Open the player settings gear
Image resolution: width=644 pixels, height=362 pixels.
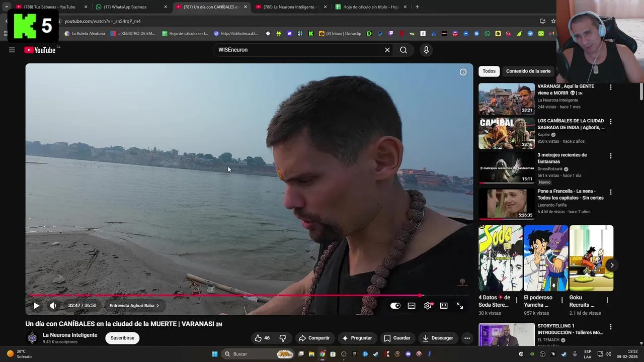tap(428, 306)
